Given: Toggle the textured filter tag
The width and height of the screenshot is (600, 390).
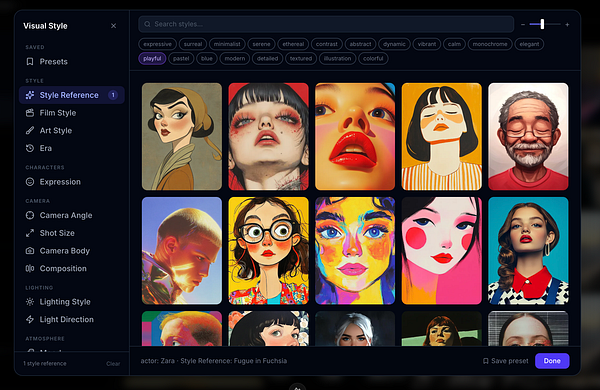Looking at the screenshot, I should [x=301, y=59].
